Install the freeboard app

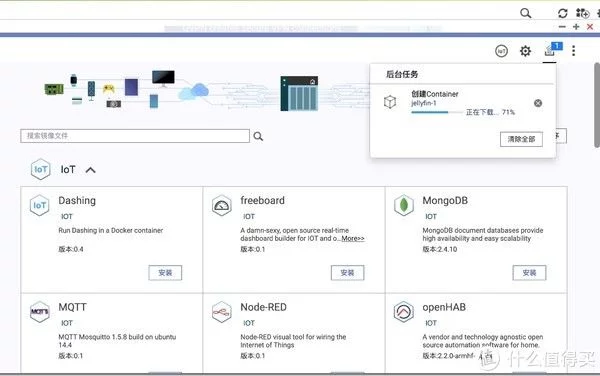[x=347, y=273]
